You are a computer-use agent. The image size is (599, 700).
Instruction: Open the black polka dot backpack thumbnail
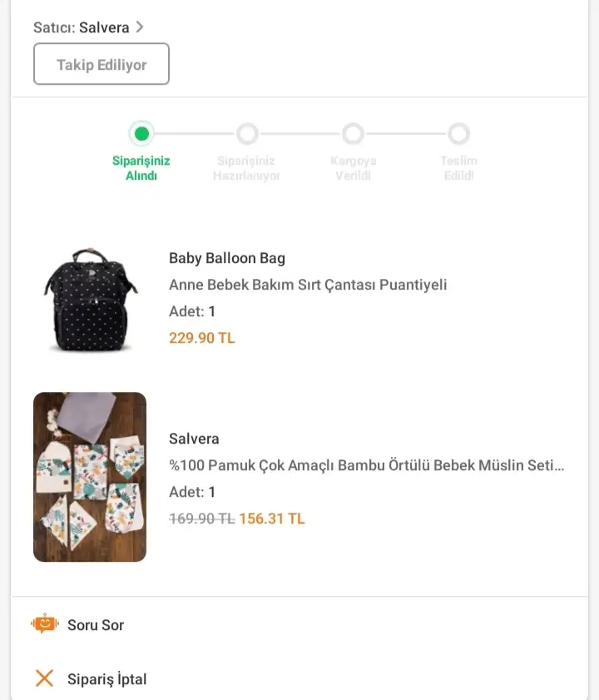click(90, 299)
